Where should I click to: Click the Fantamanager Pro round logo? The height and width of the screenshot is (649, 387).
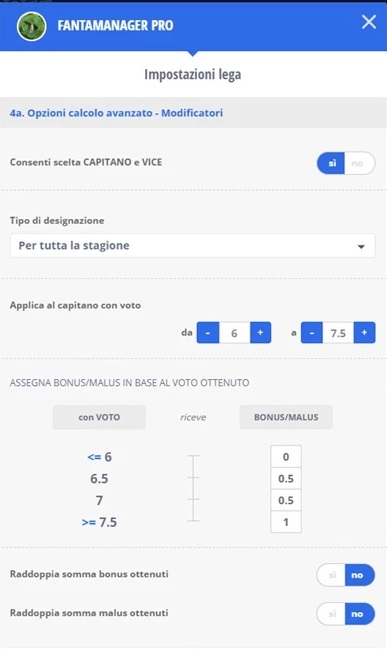click(31, 26)
